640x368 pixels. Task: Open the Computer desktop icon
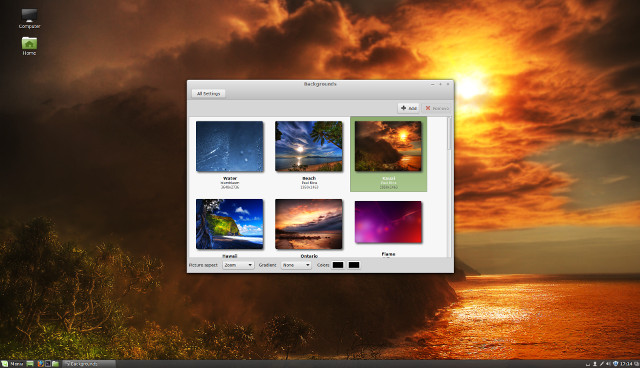pos(29,18)
